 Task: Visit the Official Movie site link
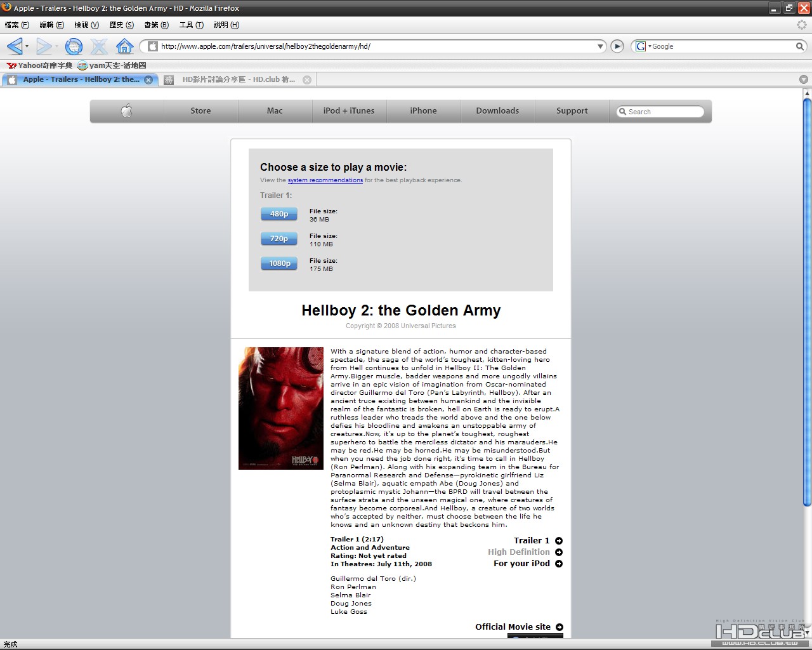click(x=519, y=627)
